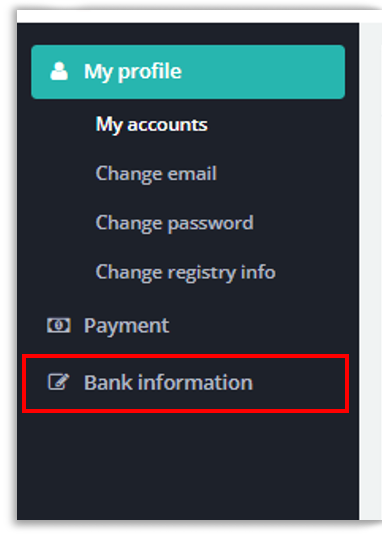The width and height of the screenshot is (382, 536).
Task: Select the Payment menu item text
Action: [x=126, y=325]
